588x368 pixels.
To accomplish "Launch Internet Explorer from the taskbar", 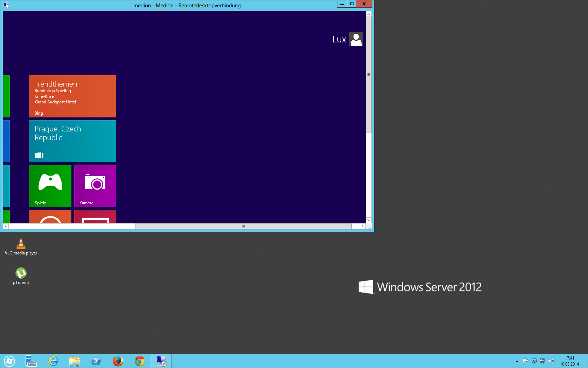I will tap(53, 361).
